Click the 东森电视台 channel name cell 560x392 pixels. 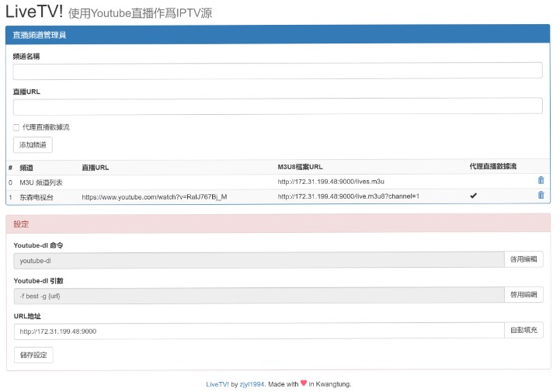point(37,197)
